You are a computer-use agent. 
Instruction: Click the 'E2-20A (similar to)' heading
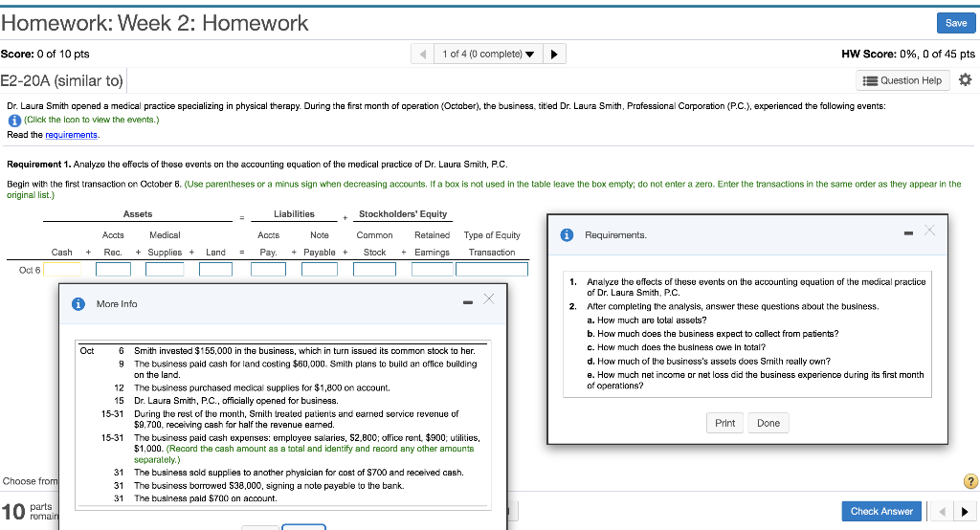(62, 80)
